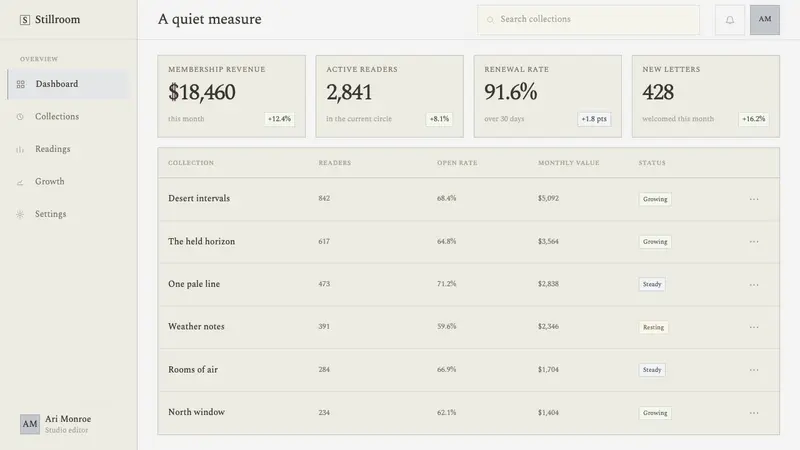Viewport: 800px width, 450px height.
Task: Click $3,564 monthly value cell
Action: point(548,241)
